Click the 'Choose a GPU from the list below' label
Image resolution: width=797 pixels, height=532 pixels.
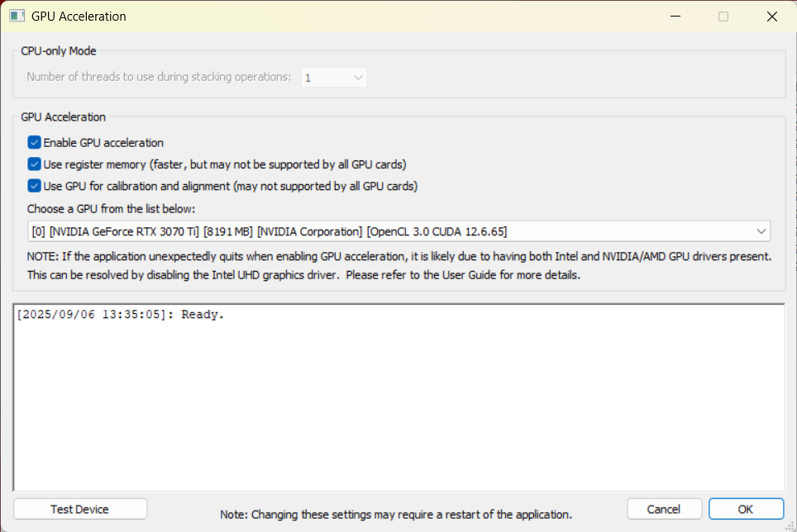[112, 209]
